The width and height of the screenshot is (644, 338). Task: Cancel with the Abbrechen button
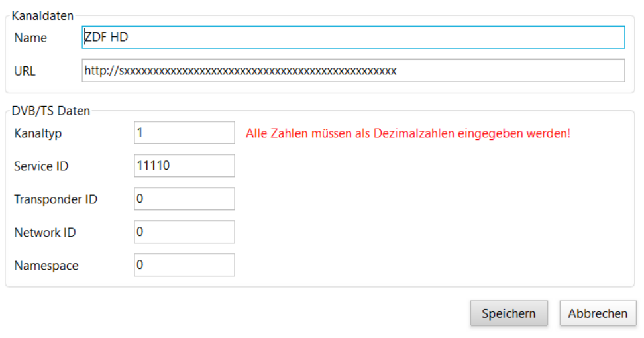(x=598, y=313)
